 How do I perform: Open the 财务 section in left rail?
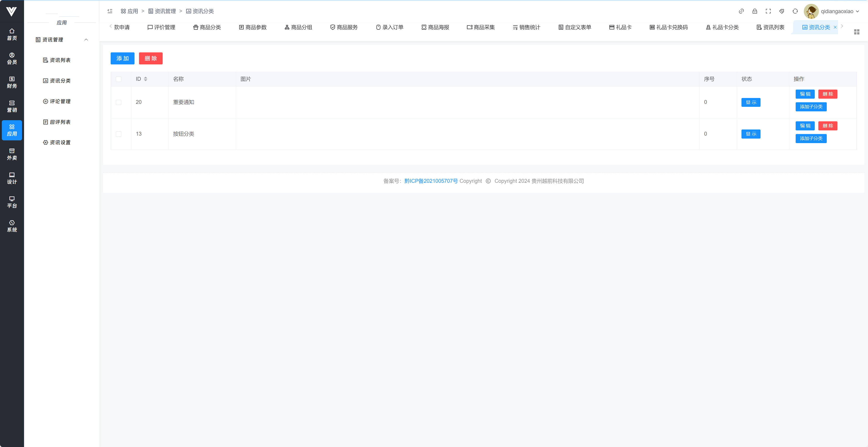[12, 82]
